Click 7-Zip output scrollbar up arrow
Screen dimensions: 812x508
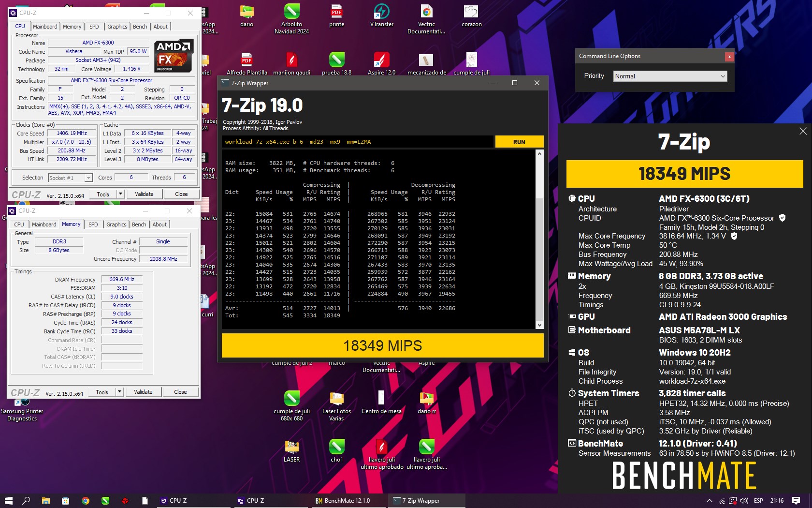tap(540, 154)
